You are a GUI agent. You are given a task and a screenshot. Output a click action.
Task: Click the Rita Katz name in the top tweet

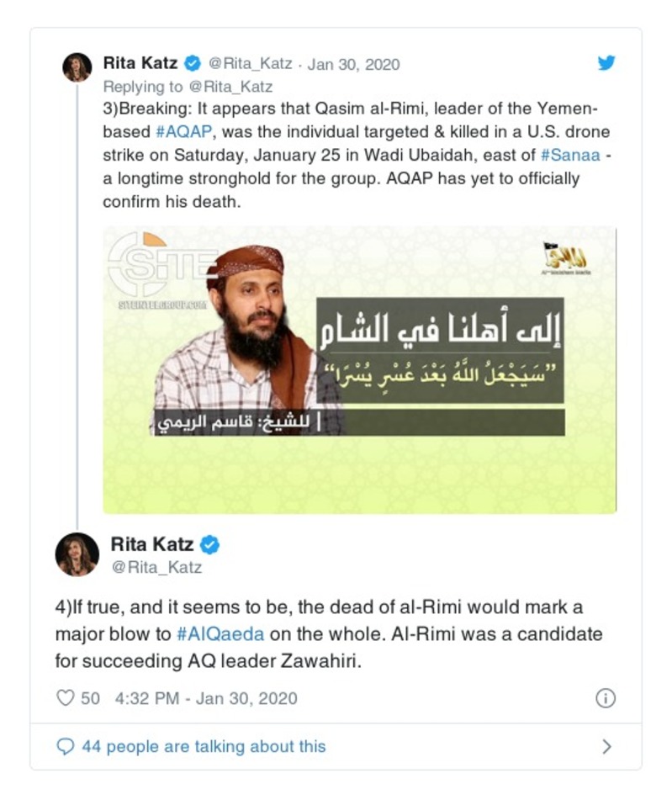tap(140, 64)
